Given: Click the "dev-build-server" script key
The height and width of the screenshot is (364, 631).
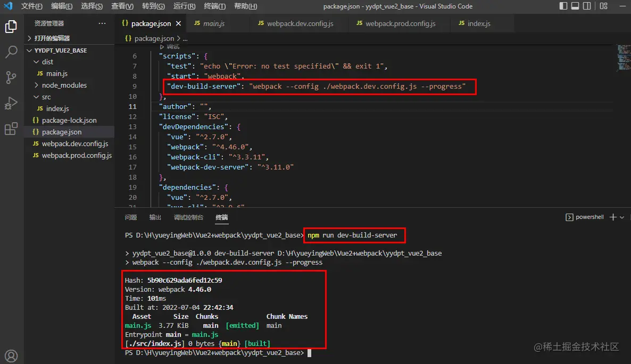Looking at the screenshot, I should pos(204,87).
